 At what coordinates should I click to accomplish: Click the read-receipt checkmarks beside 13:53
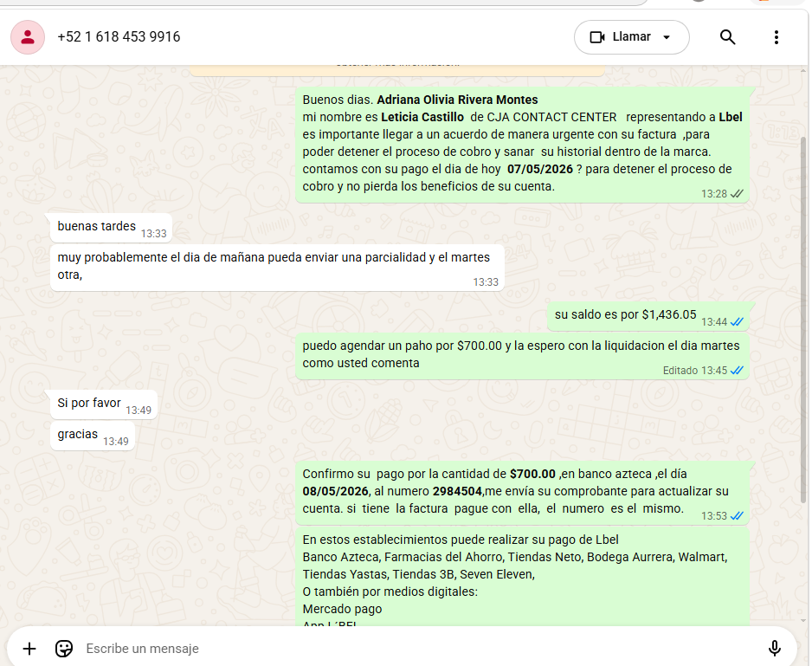pos(737,515)
